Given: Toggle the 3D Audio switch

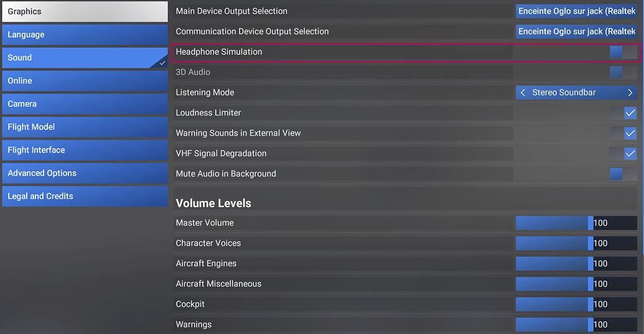Looking at the screenshot, I should click(x=623, y=72).
